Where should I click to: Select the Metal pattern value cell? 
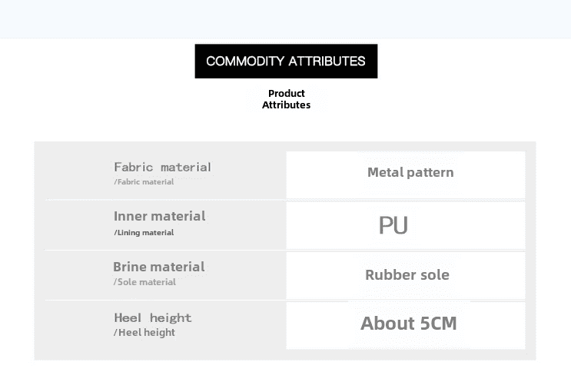(x=410, y=173)
